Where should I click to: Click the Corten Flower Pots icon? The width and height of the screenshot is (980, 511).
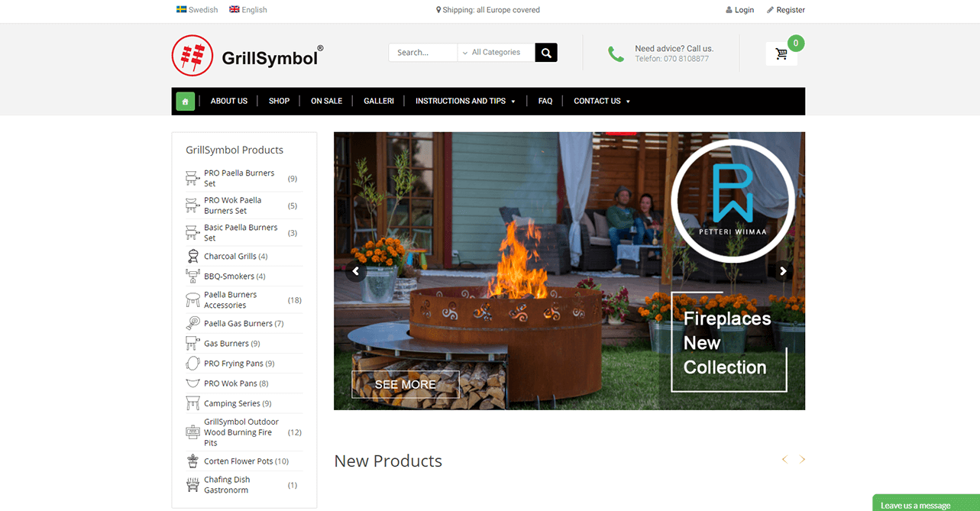(192, 461)
